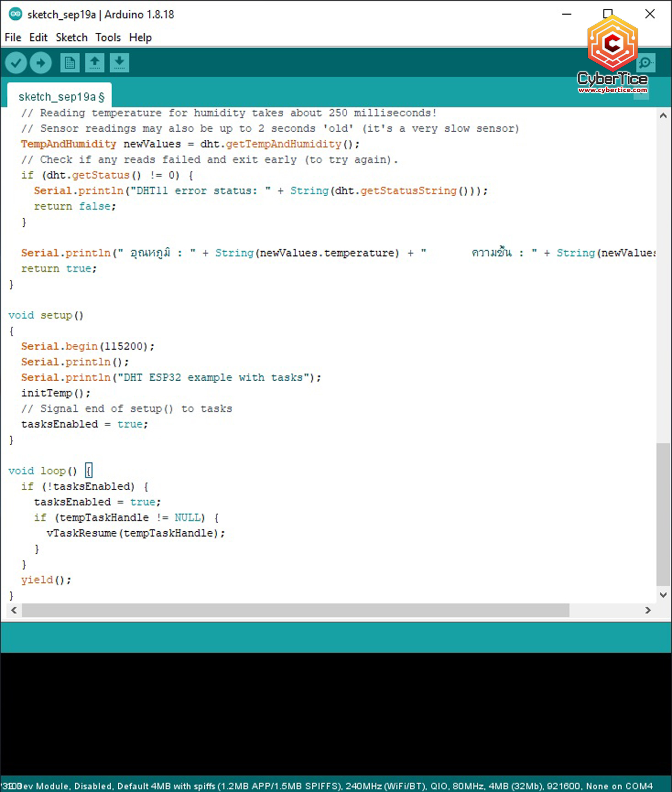Click the Verify checkmark button
Screen dimensions: 672x792
(16, 63)
